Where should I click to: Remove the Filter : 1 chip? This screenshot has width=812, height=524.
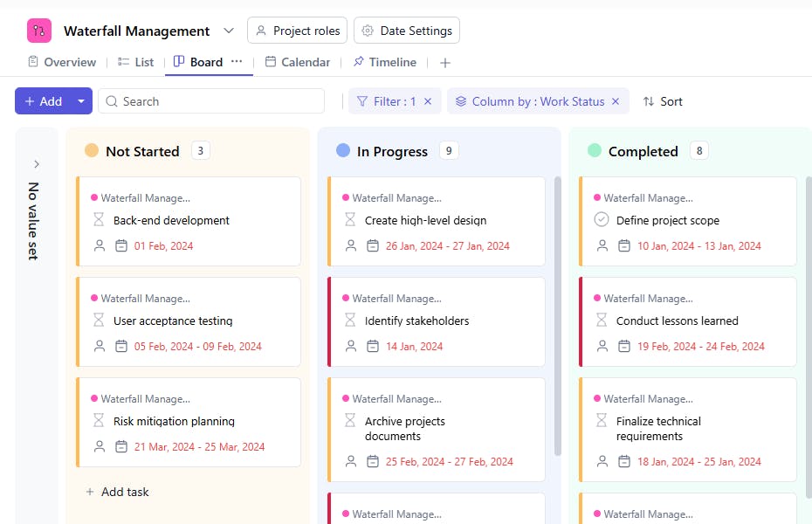click(428, 101)
